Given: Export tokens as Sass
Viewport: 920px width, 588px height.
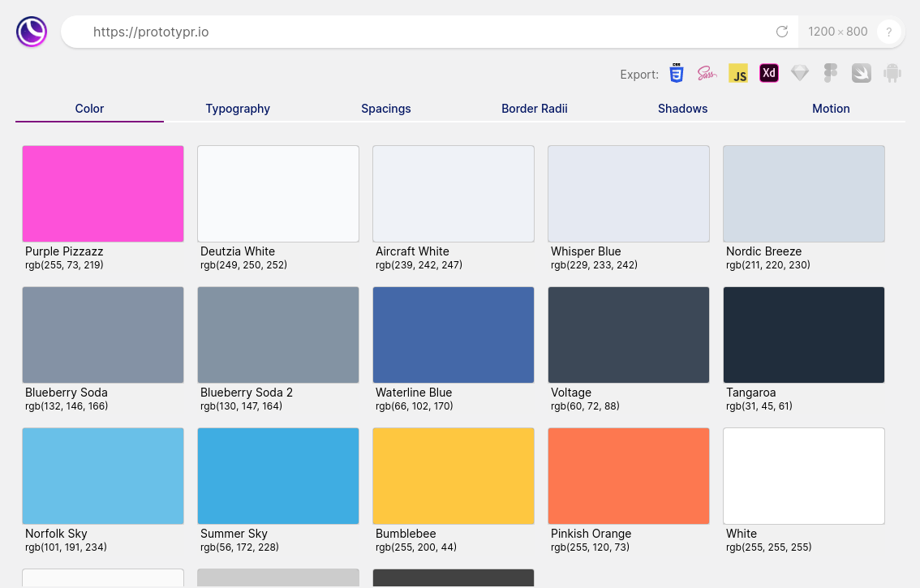Looking at the screenshot, I should tap(707, 73).
